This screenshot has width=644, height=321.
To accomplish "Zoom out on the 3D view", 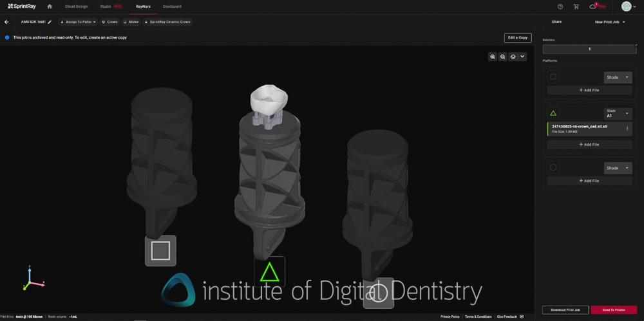I will tap(502, 57).
